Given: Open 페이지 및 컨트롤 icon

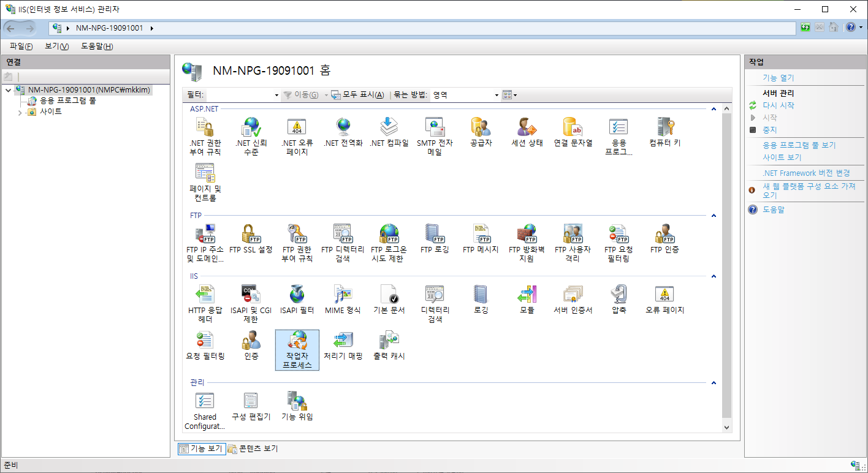Looking at the screenshot, I should 205,183.
